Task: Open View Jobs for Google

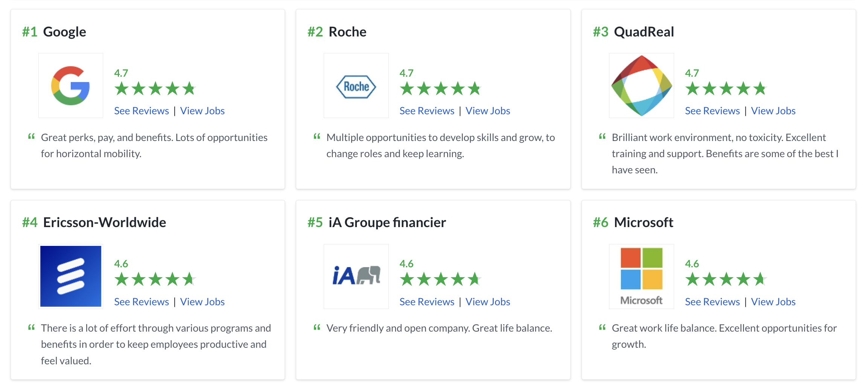Action: coord(203,111)
